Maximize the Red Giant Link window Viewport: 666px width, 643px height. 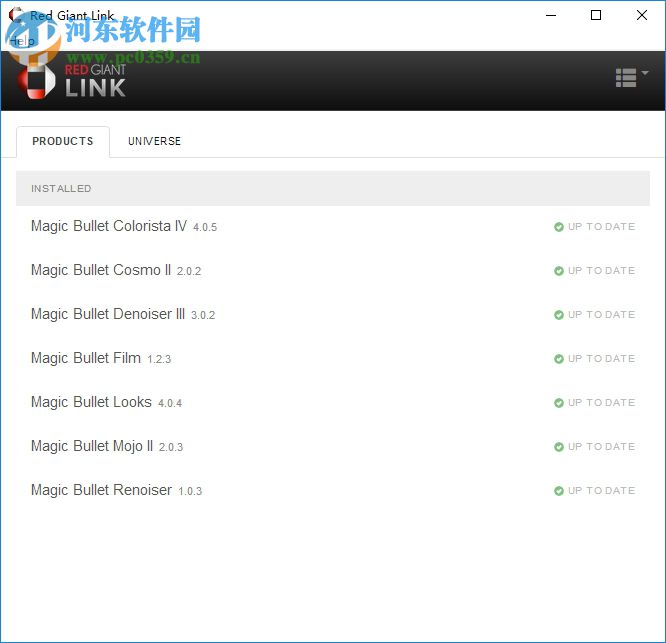tap(596, 15)
